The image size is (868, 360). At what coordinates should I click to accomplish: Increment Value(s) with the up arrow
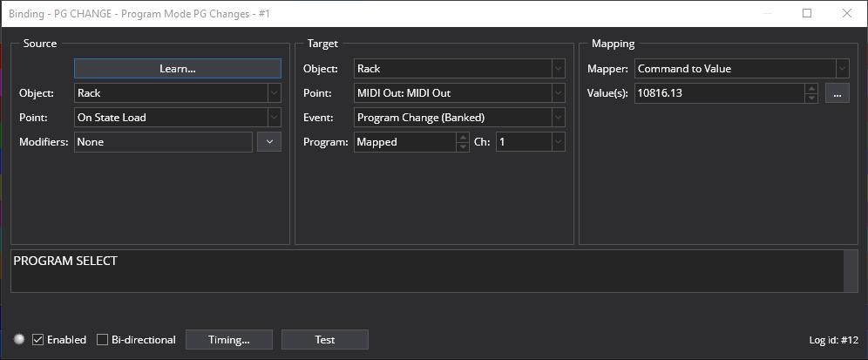[811, 88]
